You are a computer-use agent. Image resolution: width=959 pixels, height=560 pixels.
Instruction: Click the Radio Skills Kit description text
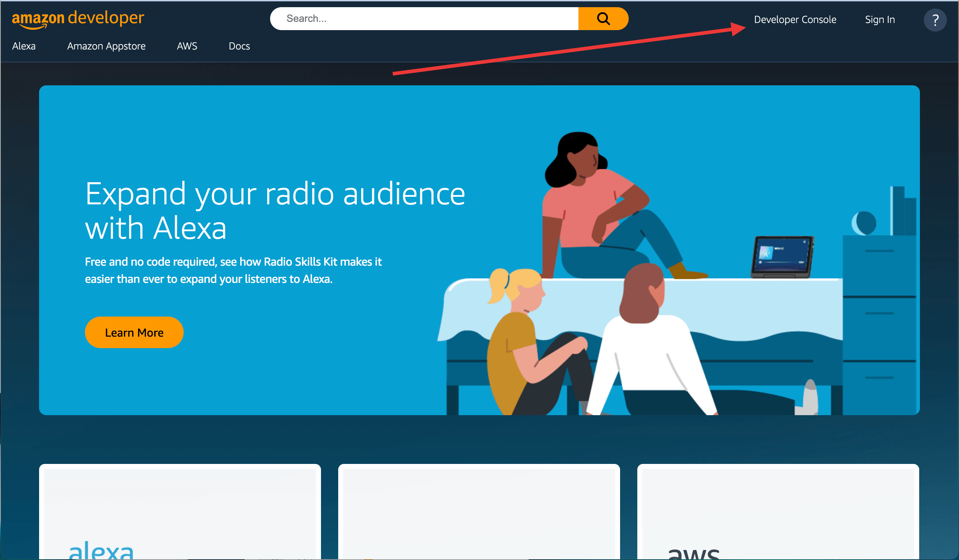pyautogui.click(x=233, y=270)
